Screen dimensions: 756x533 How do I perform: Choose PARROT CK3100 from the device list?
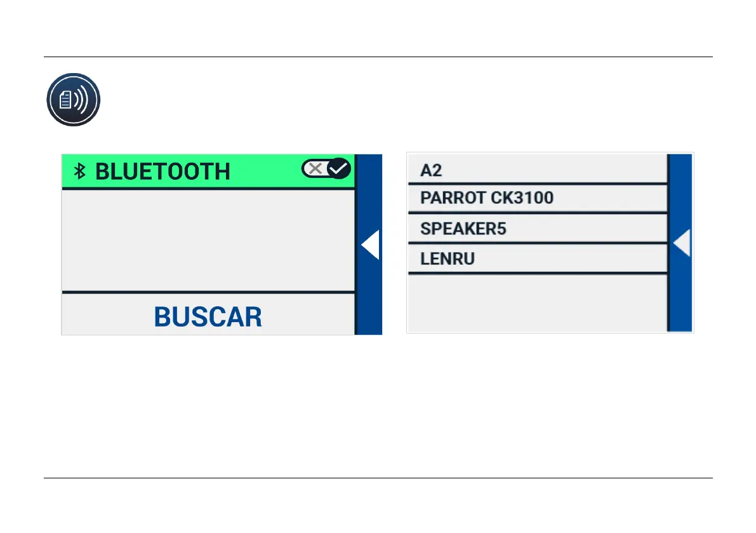[486, 198]
